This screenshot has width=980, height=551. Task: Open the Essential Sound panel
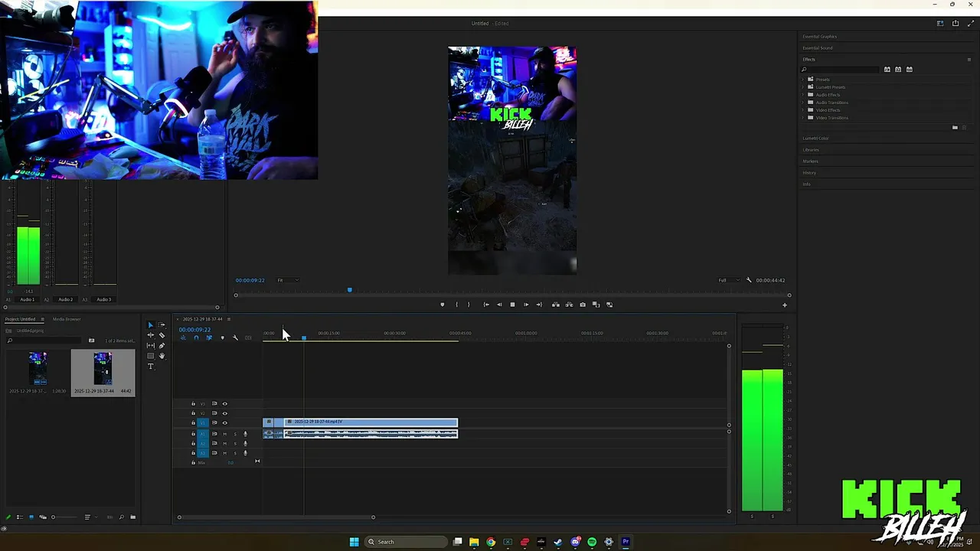(818, 48)
